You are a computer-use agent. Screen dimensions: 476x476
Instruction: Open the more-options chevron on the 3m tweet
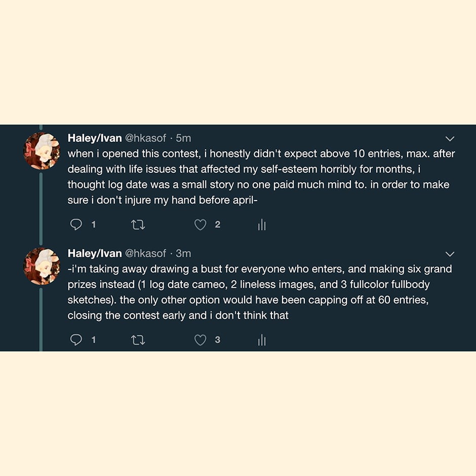pos(449,254)
